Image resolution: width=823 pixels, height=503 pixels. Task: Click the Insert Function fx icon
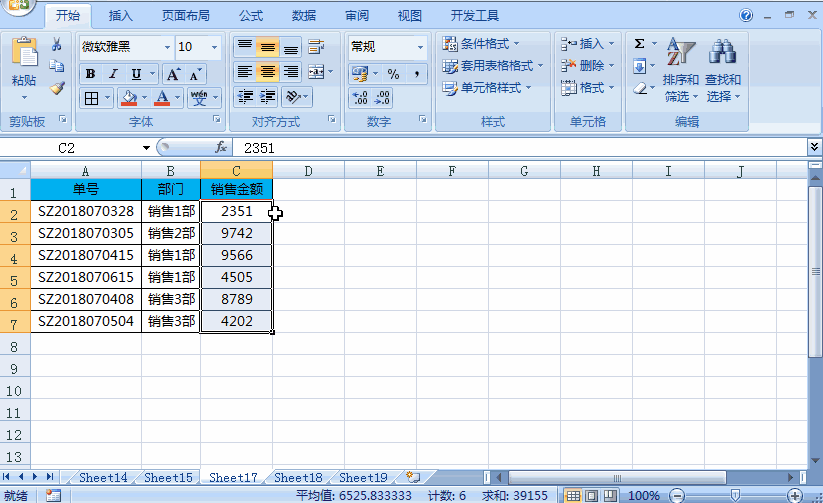click(x=221, y=148)
